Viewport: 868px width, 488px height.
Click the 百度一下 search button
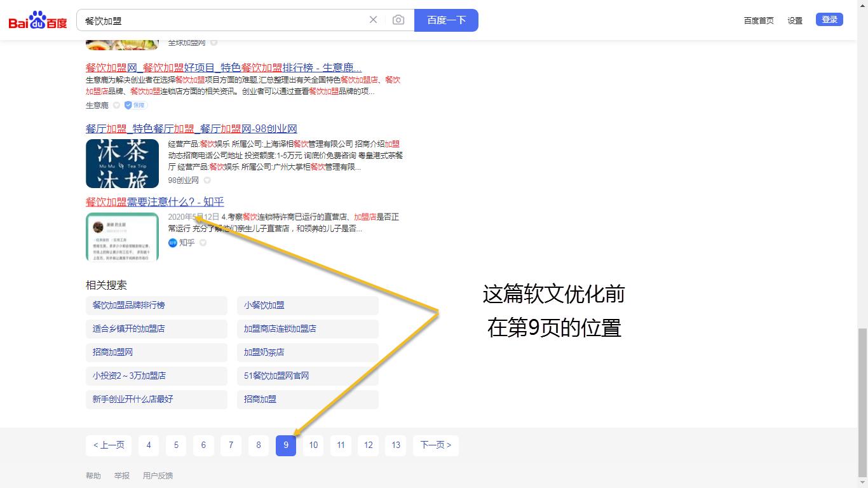coord(446,20)
